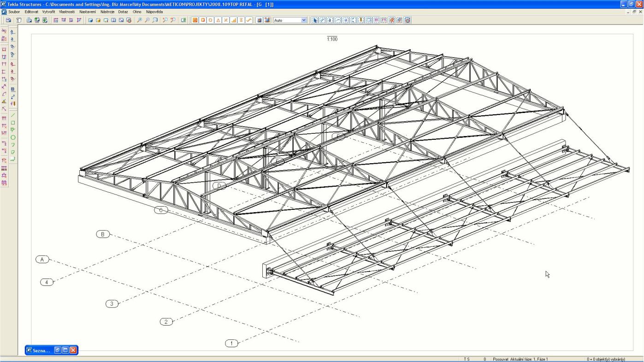The image size is (644, 362).
Task: Click the zoom out magnifier icon
Action: [148, 20]
